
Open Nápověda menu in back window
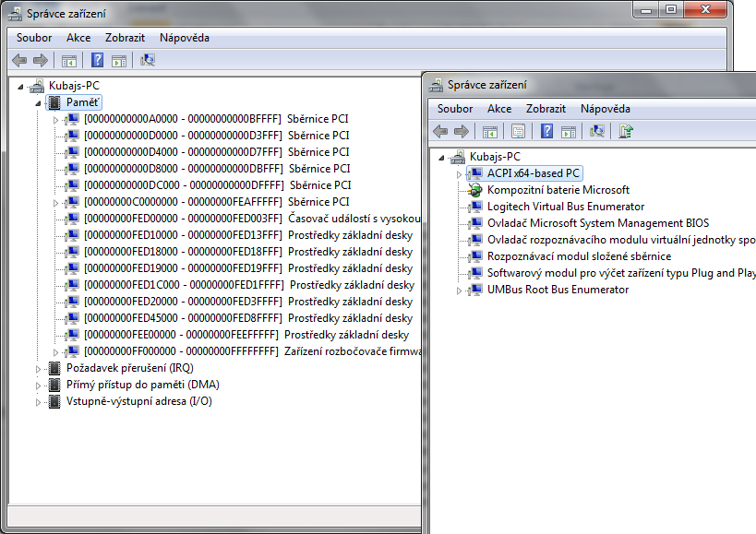(185, 38)
